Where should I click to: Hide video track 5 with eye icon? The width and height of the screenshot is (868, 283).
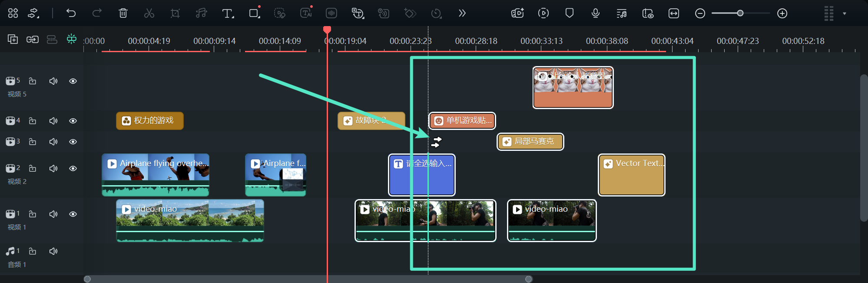click(x=73, y=81)
